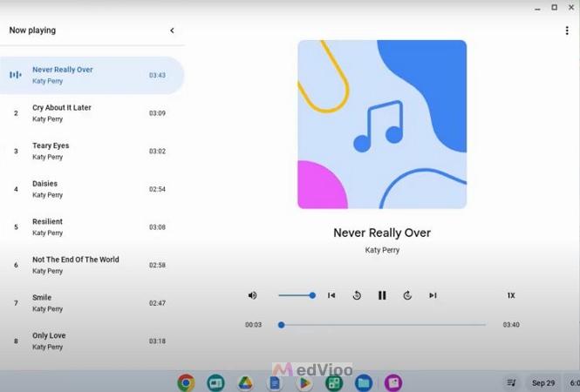Open the green grid app in shelf

[334, 382]
